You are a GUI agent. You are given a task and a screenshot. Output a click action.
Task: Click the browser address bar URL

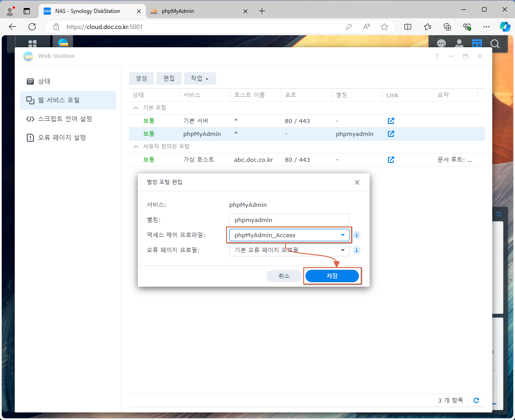pos(104,27)
